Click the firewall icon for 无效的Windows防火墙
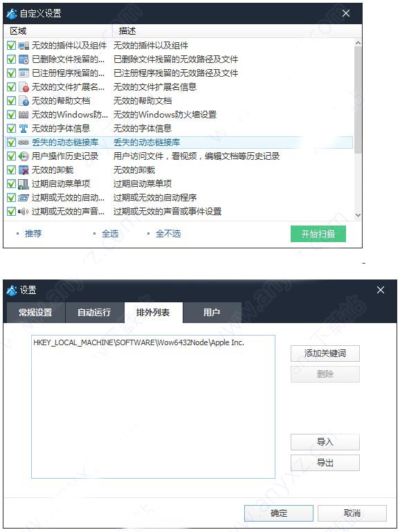The image size is (400, 532). click(x=24, y=115)
